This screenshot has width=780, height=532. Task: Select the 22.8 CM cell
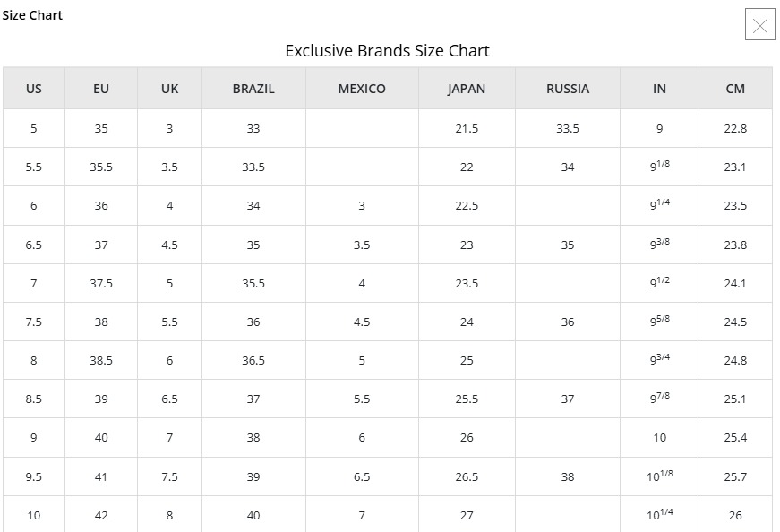735,128
